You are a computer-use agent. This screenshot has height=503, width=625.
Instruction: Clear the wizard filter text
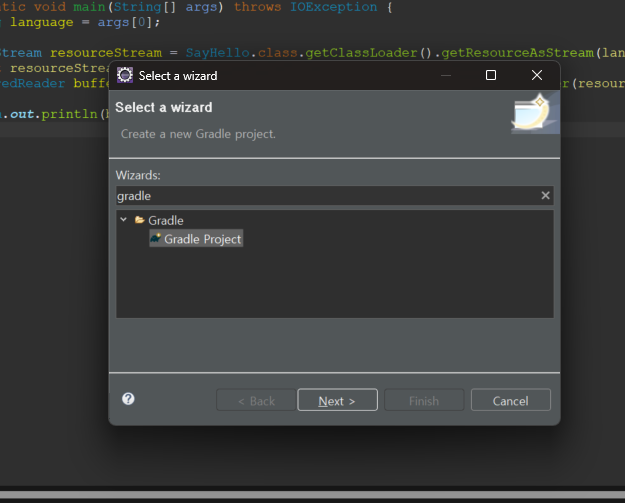(x=545, y=195)
